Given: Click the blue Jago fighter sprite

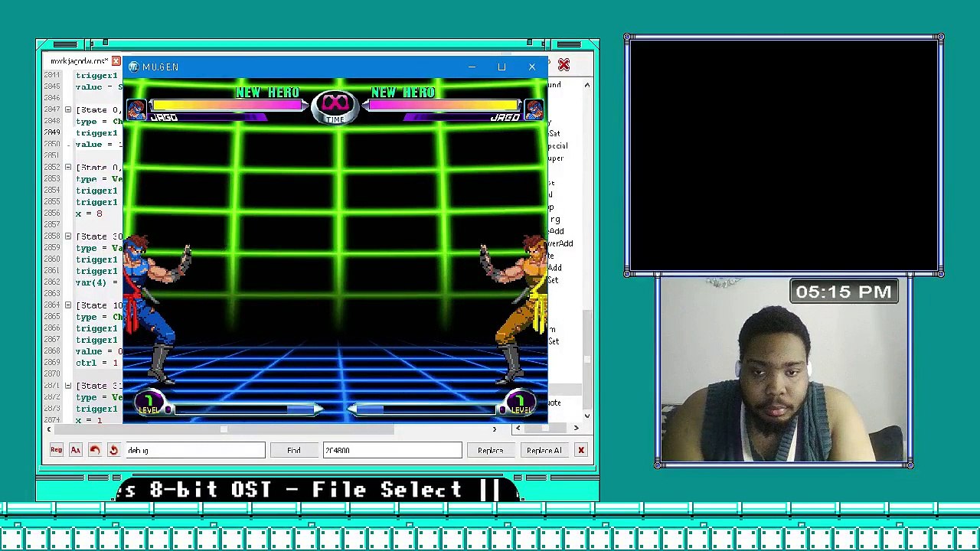Looking at the screenshot, I should (x=156, y=308).
